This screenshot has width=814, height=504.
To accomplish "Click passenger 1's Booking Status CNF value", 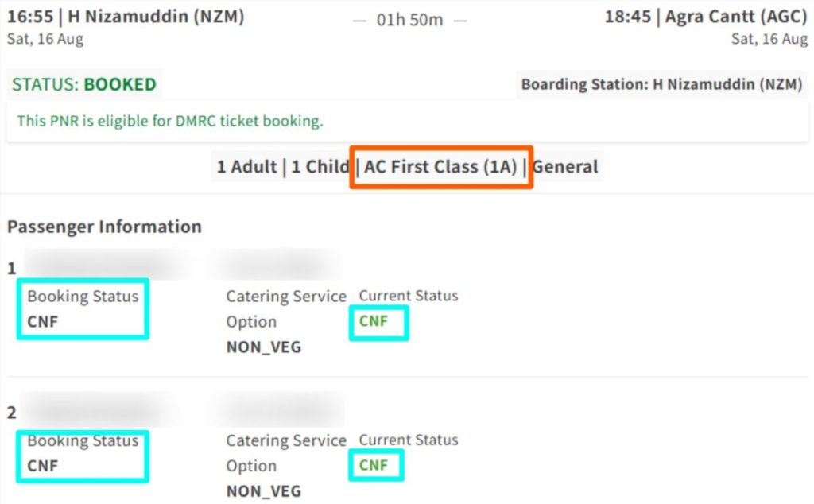I will tap(43, 322).
